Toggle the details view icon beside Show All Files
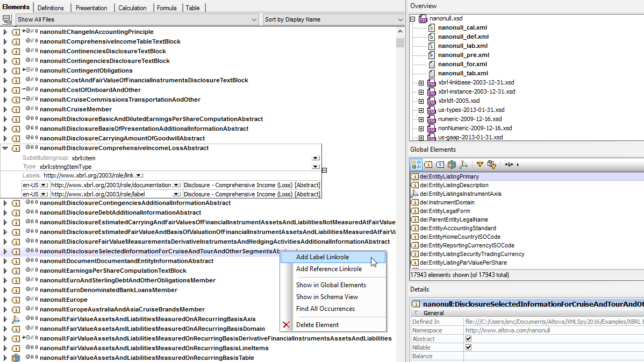This screenshot has width=644, height=362. tap(6, 19)
